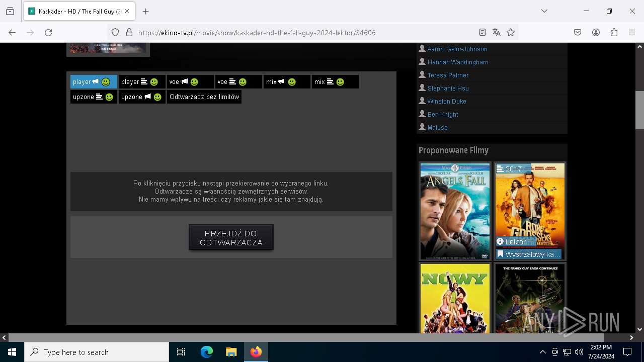The image size is (644, 362).
Task: Open the 2017 Wystrzałowy kawaler poster
Action: [530, 211]
